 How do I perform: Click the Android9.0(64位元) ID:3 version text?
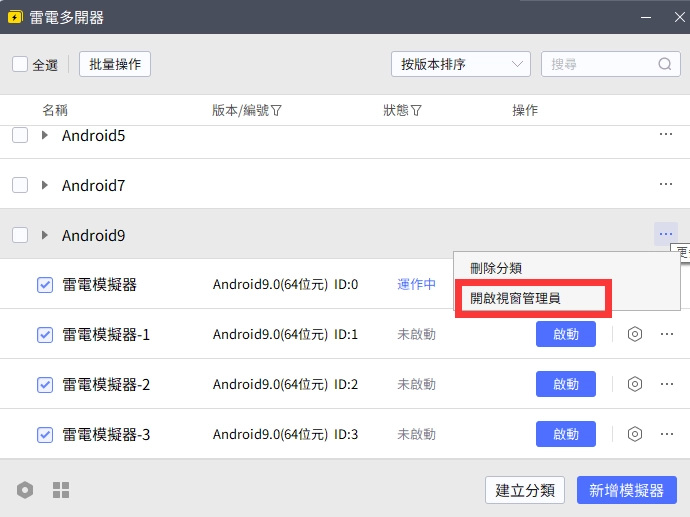285,434
